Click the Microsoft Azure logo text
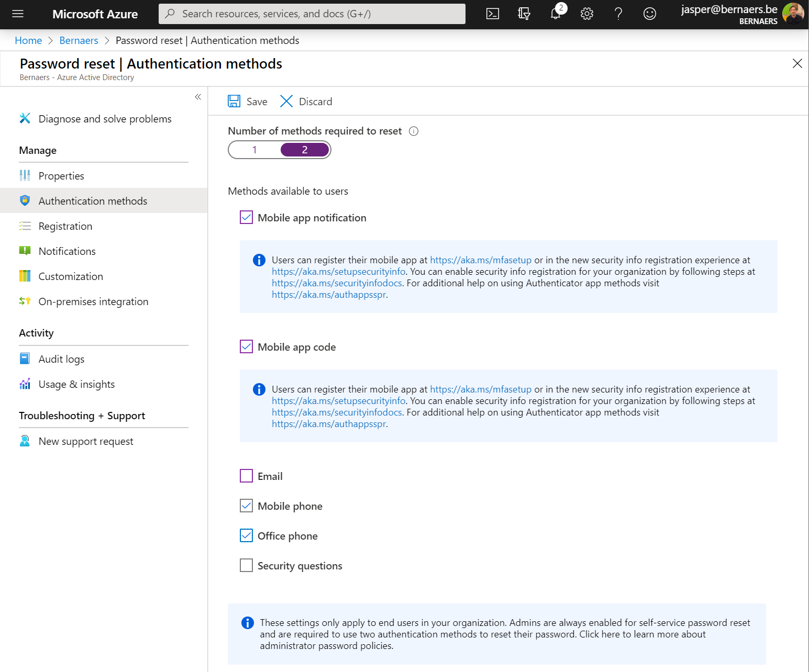 coord(95,14)
